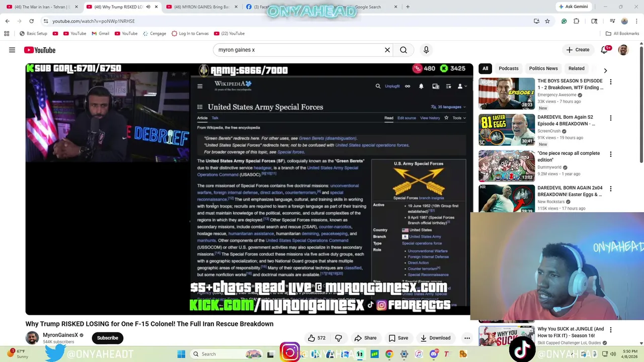Open Log In to Canvas bookmark

190,34
